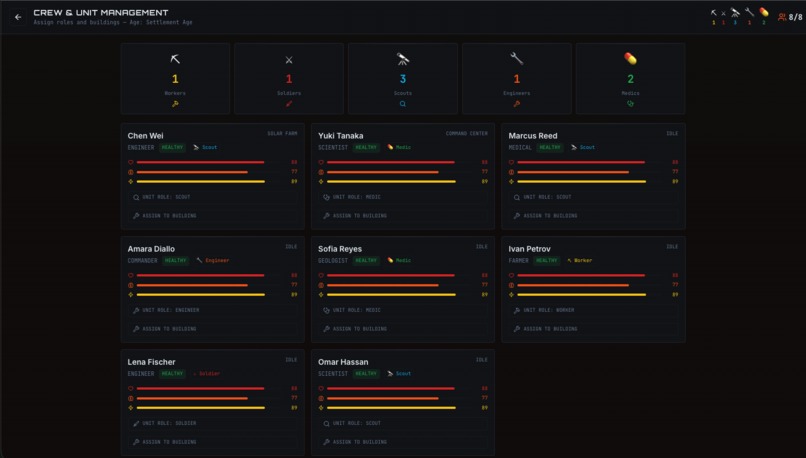Click Chen Wei's Scout role tag

(205, 148)
